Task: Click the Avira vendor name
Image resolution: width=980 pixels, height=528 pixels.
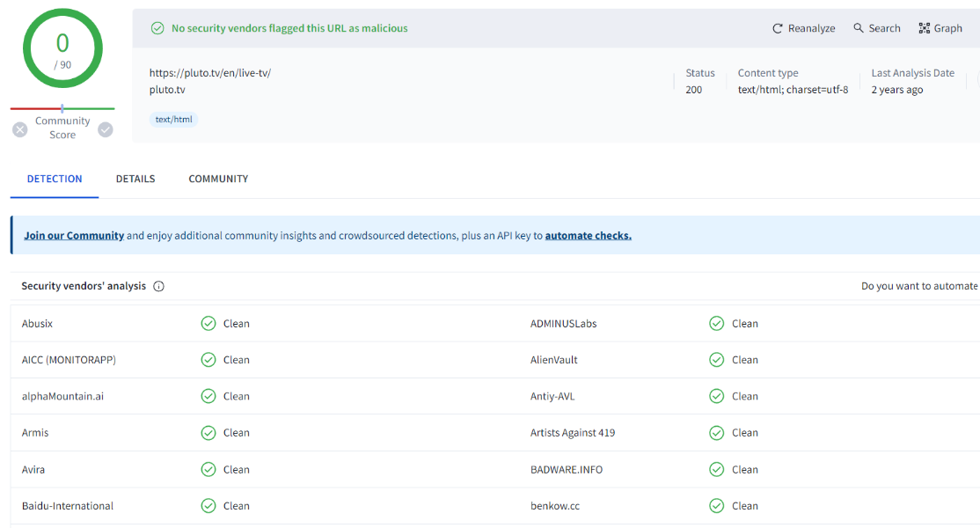Action: (33, 469)
